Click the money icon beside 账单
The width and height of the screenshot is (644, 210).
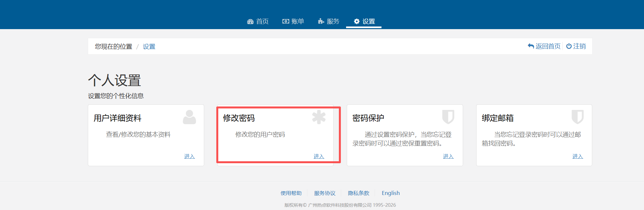286,22
